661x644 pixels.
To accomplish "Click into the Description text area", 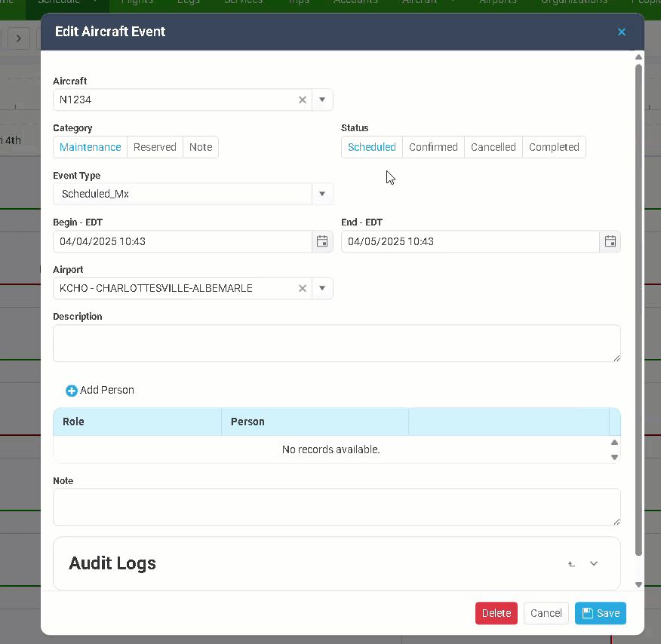I will (x=337, y=343).
